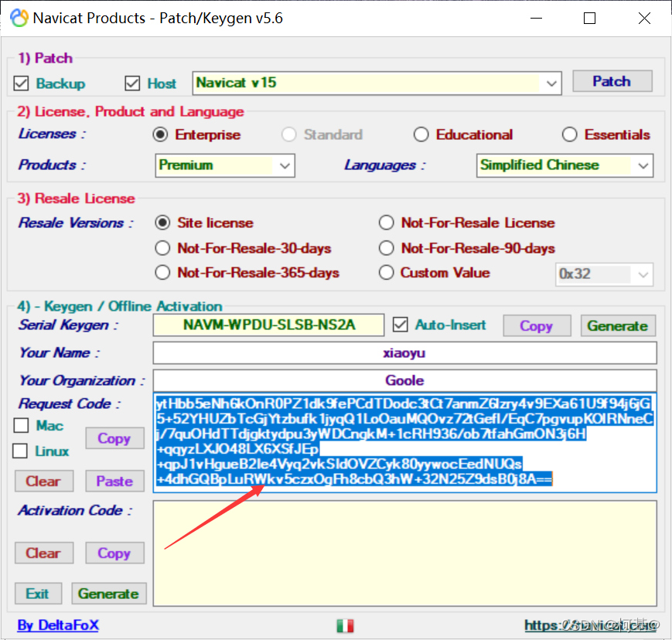
Task: Toggle the Auto-Insert checkbox
Action: pos(401,325)
